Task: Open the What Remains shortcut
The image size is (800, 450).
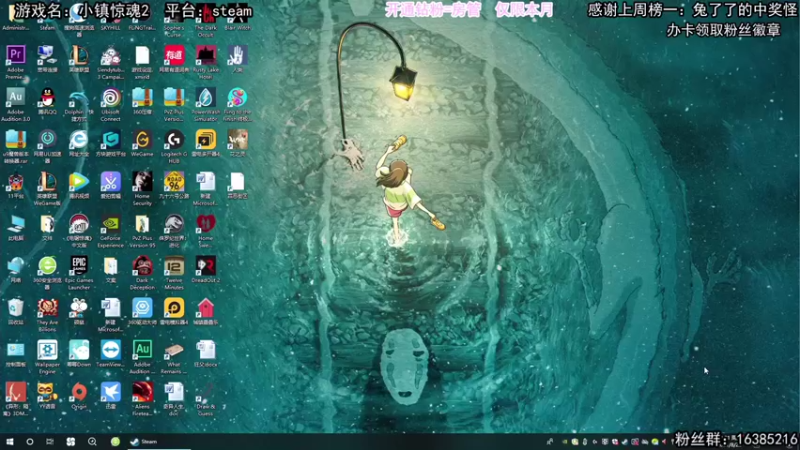Action: point(174,350)
